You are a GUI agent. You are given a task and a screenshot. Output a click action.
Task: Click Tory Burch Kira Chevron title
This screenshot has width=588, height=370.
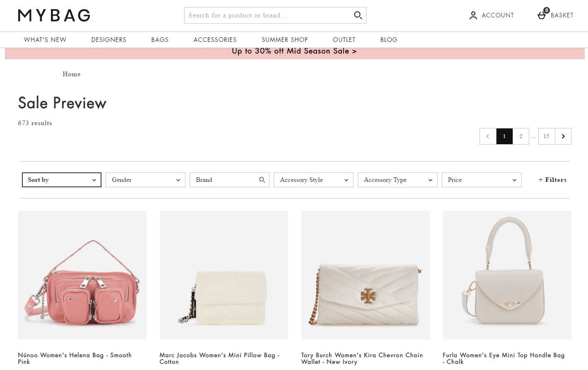[x=362, y=358]
